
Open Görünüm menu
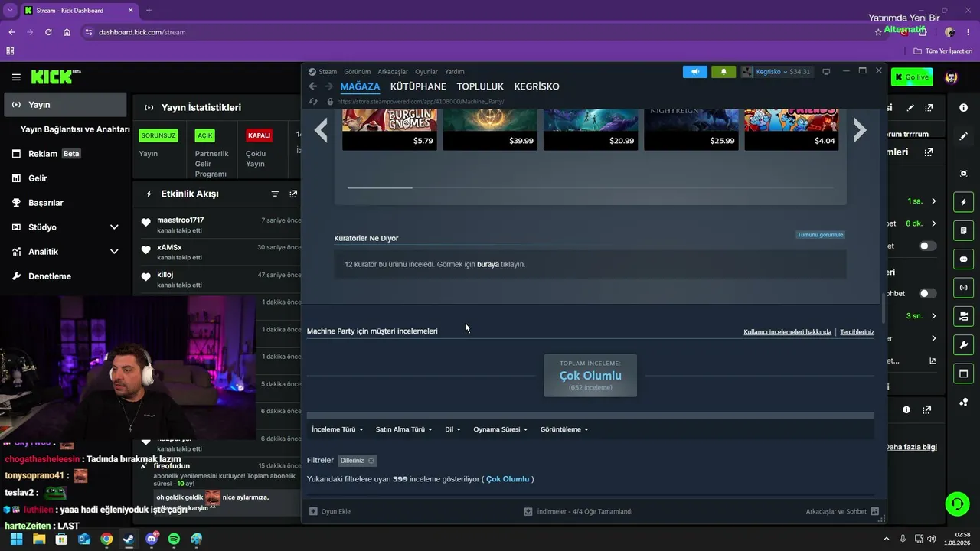click(358, 72)
